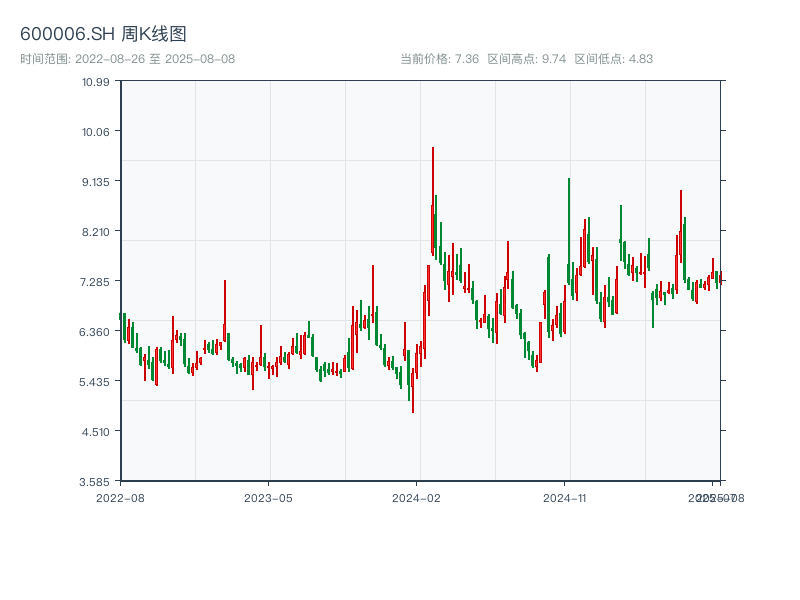
Task: Click the lowest red candlestick near 4.83
Action: coord(413,391)
